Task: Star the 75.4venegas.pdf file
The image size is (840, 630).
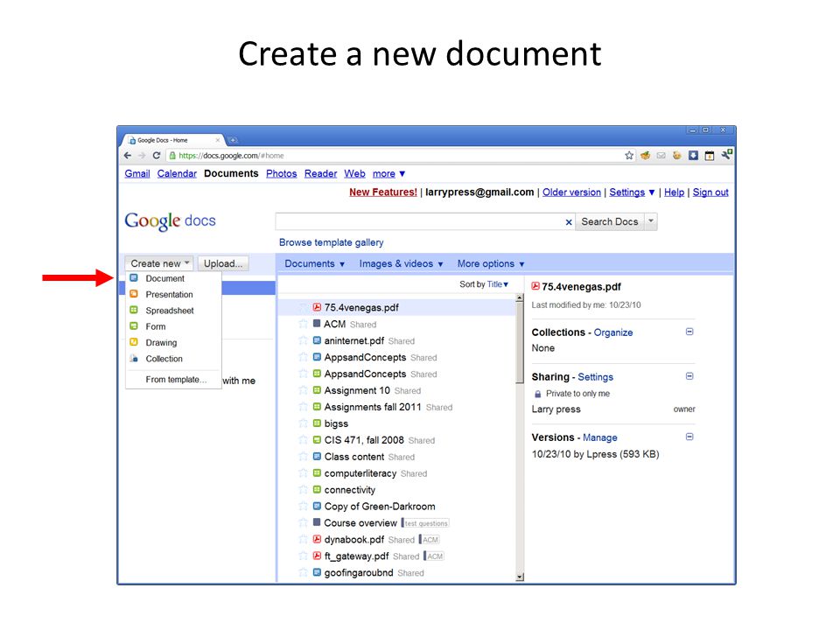Action: click(x=304, y=307)
